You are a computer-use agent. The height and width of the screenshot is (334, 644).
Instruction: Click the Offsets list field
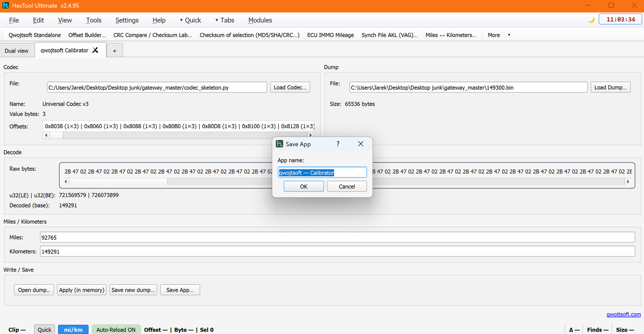coord(178,126)
